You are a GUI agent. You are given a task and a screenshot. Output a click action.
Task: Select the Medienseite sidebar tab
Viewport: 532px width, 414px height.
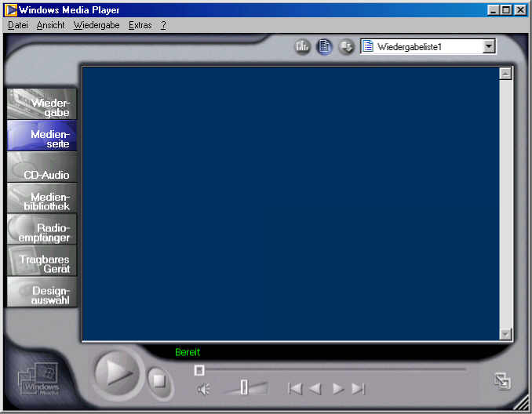coord(42,136)
